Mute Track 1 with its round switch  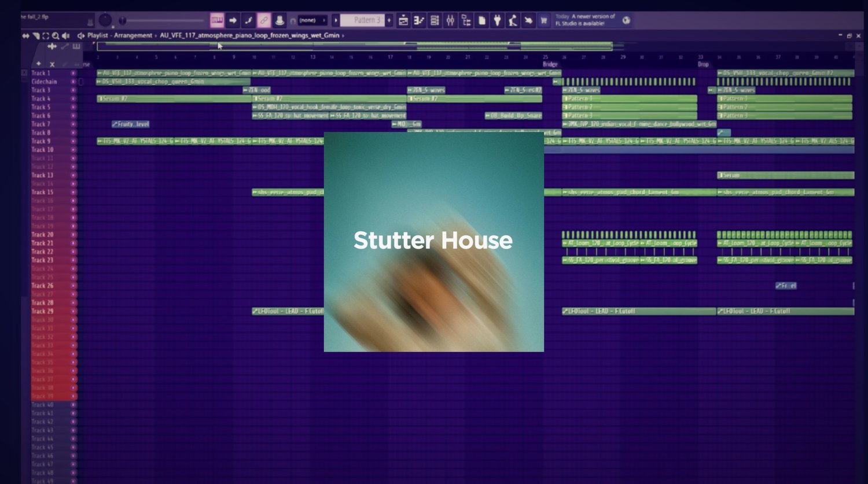point(73,73)
